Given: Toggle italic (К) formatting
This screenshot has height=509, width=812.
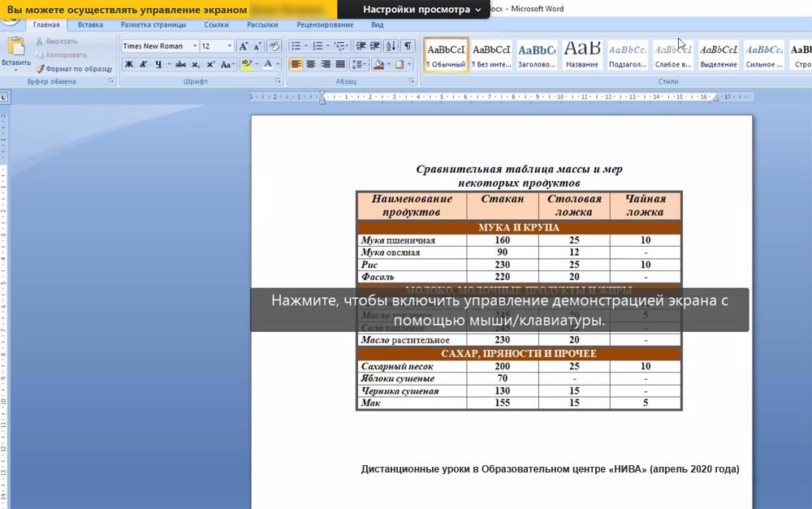Looking at the screenshot, I should click(144, 64).
